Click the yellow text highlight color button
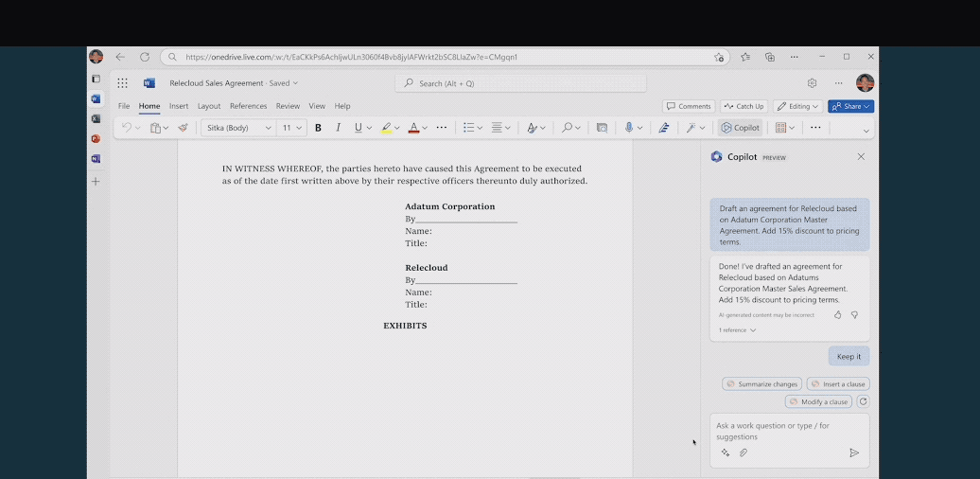980x479 pixels. 386,128
